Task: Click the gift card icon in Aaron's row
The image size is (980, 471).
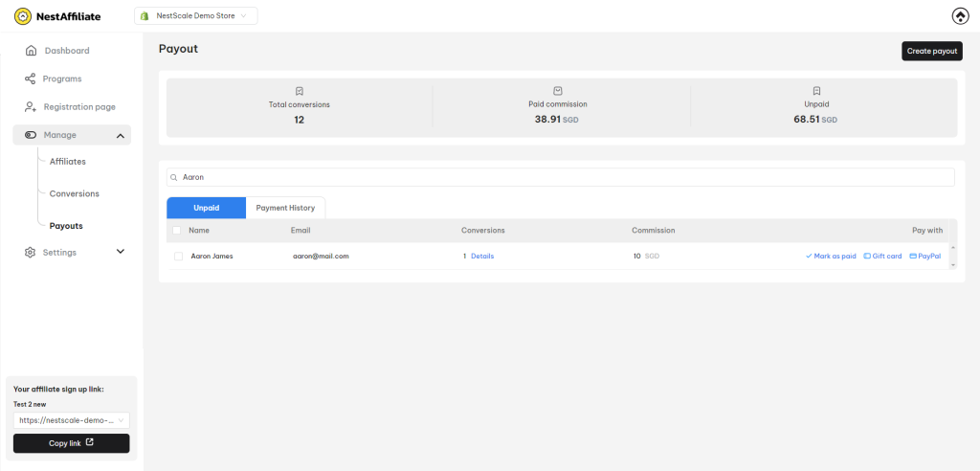Action: click(867, 256)
